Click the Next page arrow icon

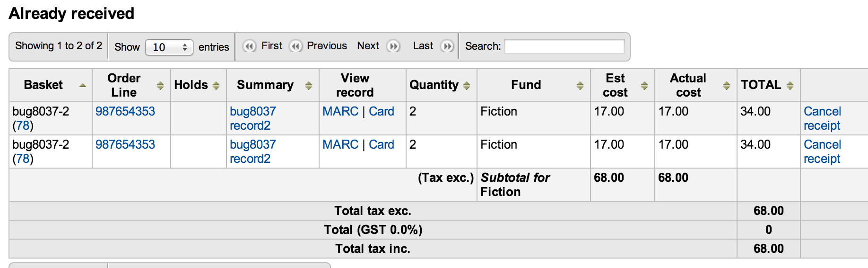tap(393, 46)
